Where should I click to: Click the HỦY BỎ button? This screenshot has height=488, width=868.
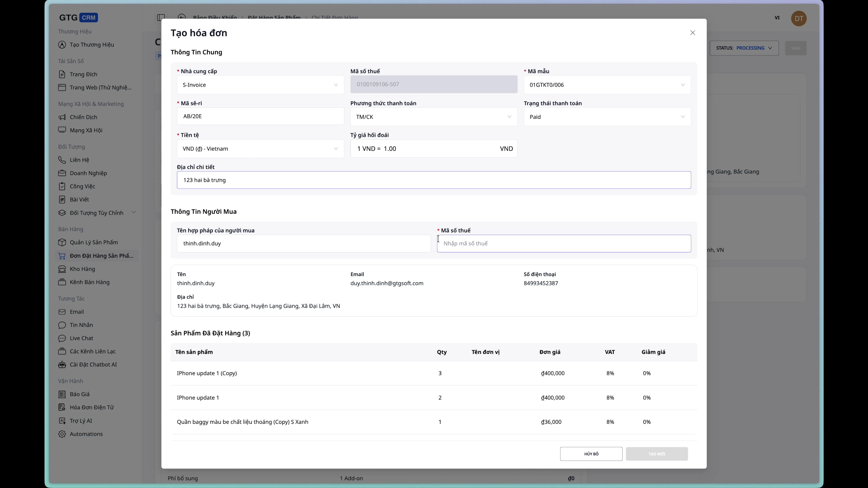tap(591, 454)
